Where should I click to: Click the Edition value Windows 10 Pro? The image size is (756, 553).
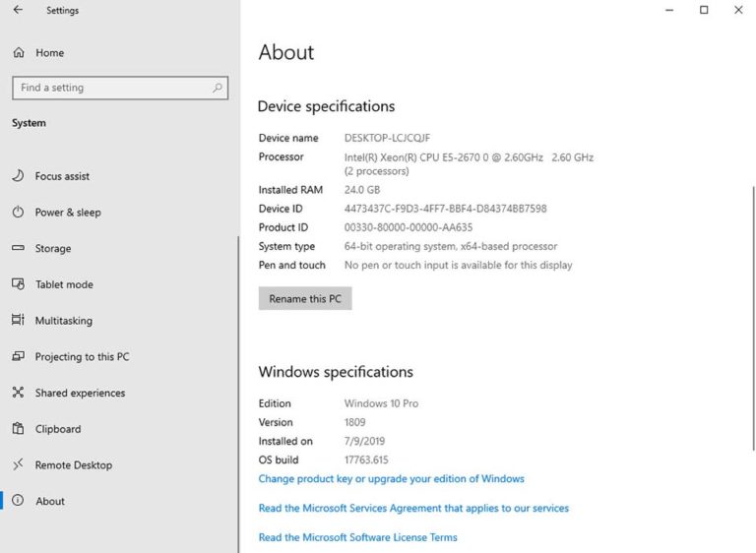381,403
